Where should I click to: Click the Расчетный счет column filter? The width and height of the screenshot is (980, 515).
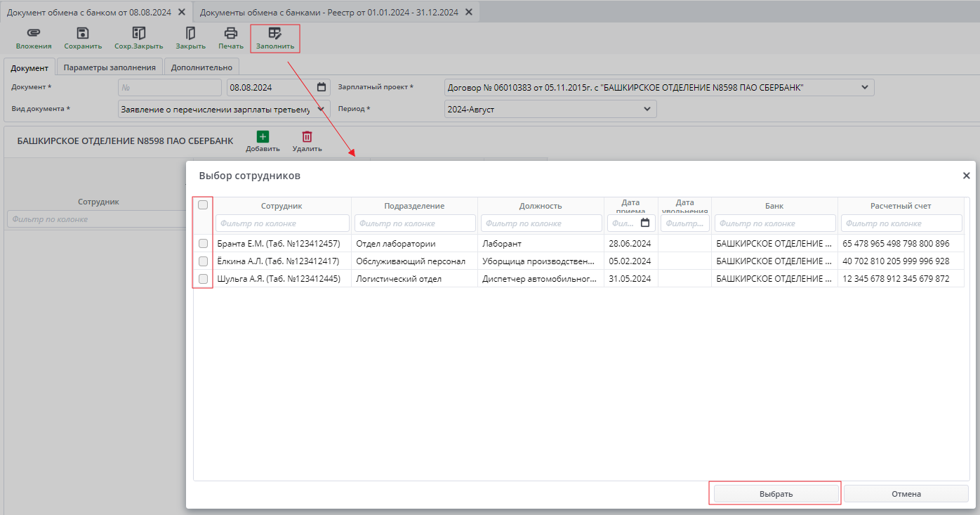tap(901, 223)
